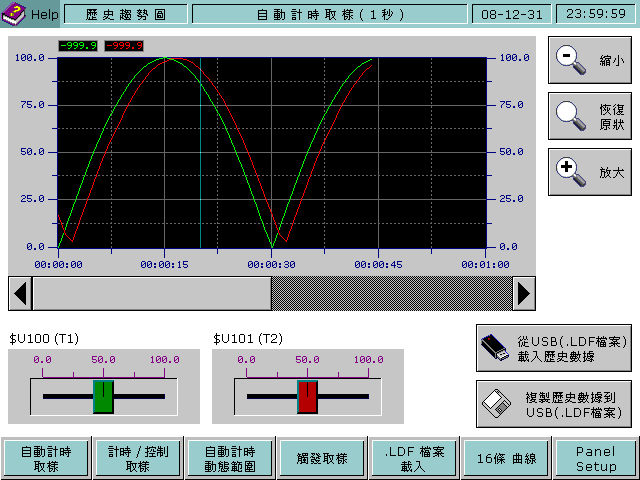Click the Help book icon
The height and width of the screenshot is (480, 640).
14,14
